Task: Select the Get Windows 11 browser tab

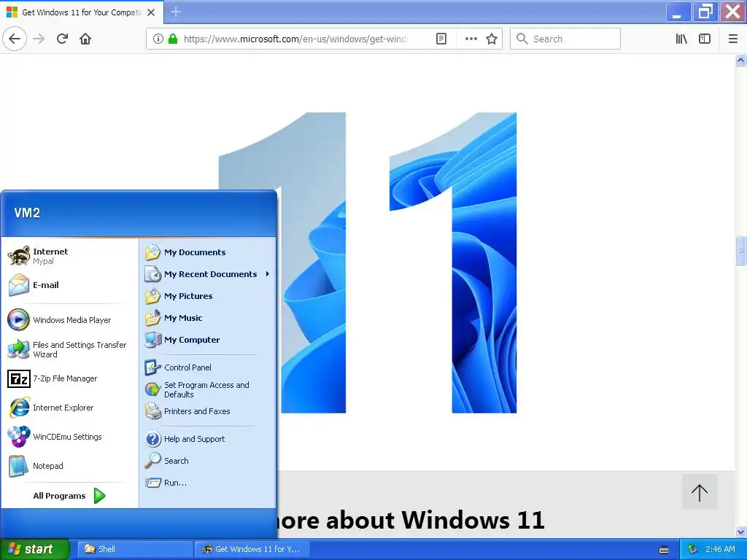Action: 82,12
